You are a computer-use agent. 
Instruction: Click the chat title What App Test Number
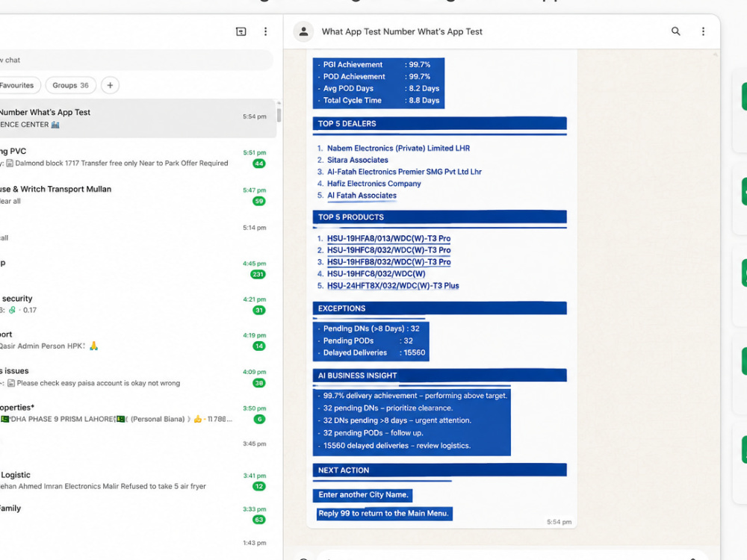click(402, 31)
